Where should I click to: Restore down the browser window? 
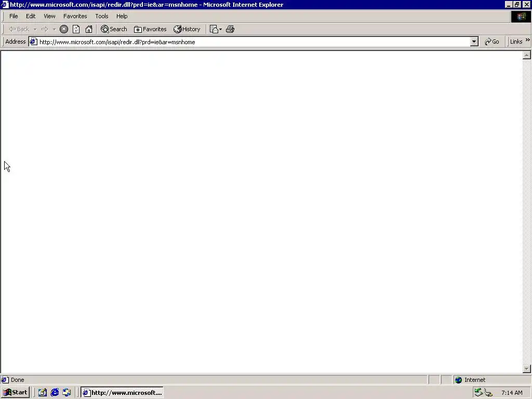(x=517, y=4)
